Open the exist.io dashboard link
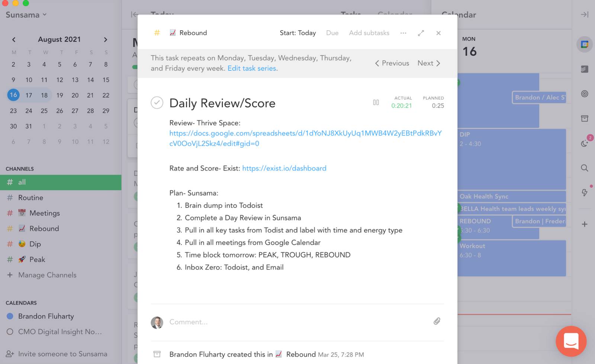 [284, 168]
